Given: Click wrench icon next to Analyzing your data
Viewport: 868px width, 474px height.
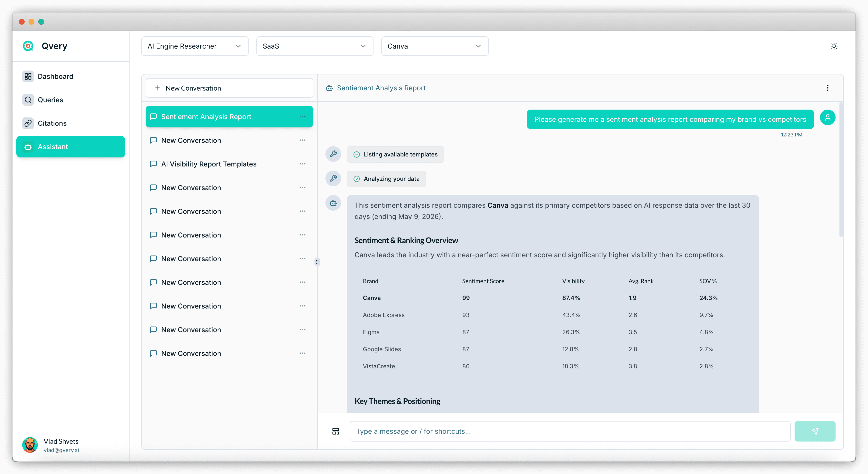Looking at the screenshot, I should (x=333, y=178).
